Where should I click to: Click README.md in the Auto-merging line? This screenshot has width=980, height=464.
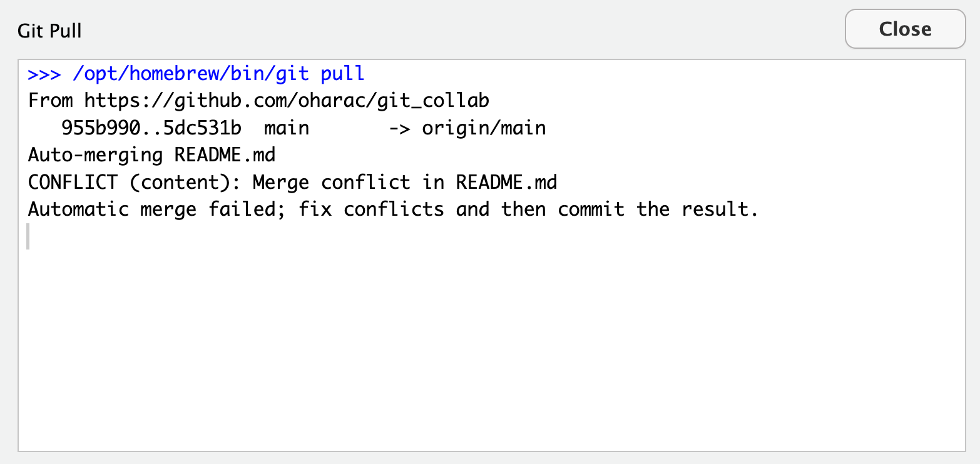coord(225,154)
